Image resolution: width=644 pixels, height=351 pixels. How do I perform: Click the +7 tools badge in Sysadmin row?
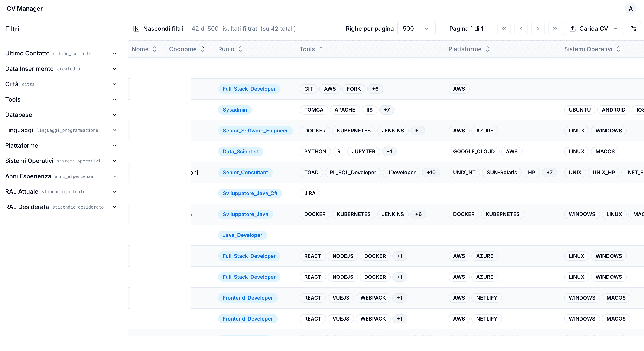click(387, 110)
